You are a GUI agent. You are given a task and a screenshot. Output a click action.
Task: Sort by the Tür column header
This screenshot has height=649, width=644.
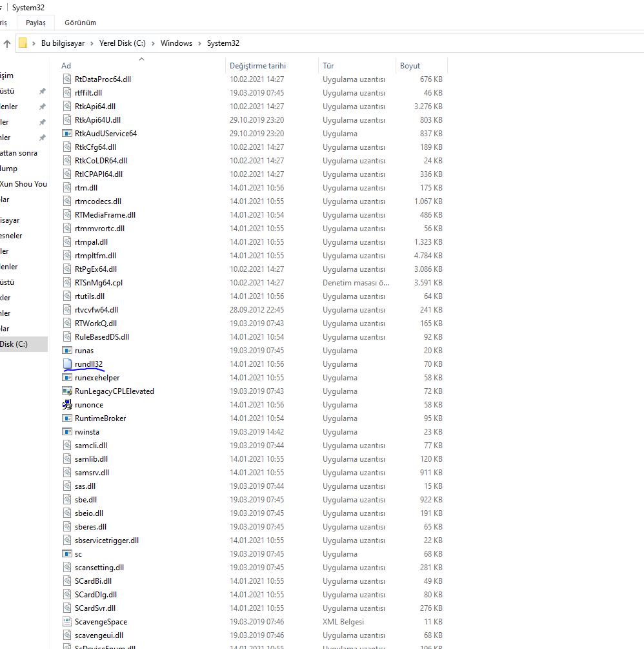click(x=328, y=66)
